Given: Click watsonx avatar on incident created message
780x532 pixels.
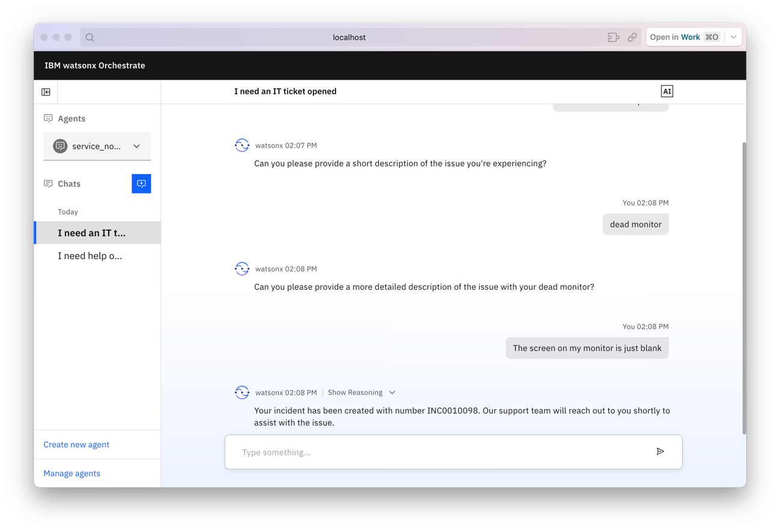Looking at the screenshot, I should tap(242, 393).
